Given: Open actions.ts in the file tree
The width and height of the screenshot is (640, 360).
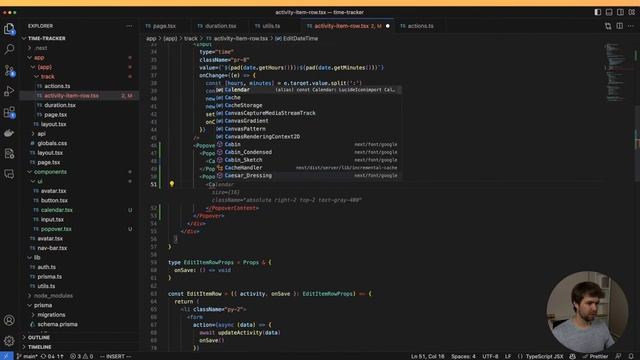Looking at the screenshot, I should coord(57,86).
